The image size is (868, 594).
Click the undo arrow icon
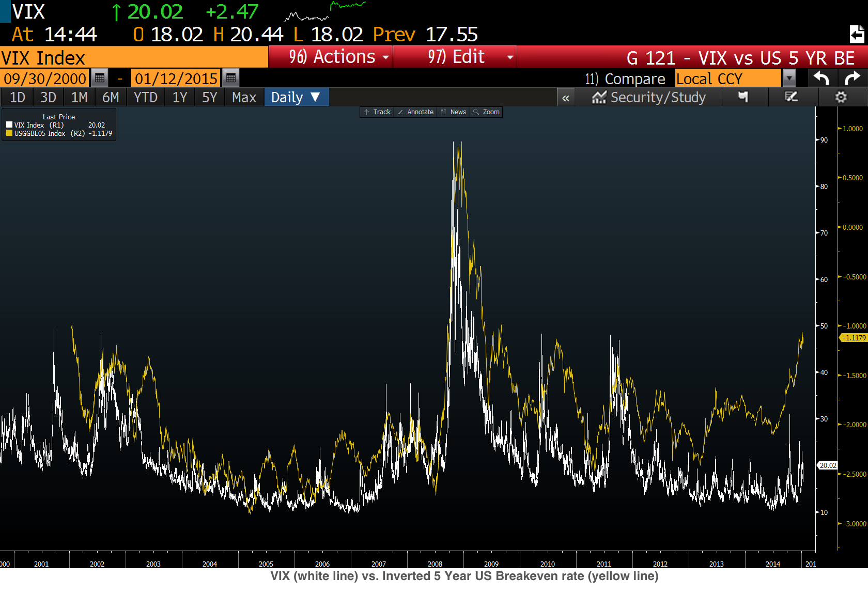click(x=822, y=78)
